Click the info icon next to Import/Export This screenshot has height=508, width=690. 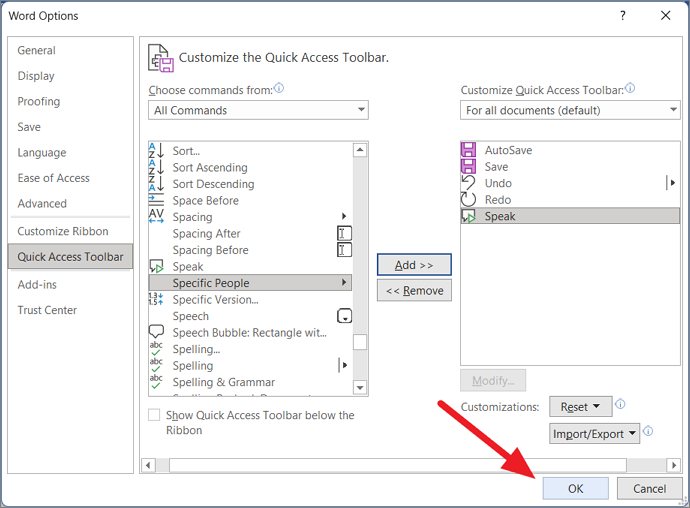pyautogui.click(x=648, y=431)
